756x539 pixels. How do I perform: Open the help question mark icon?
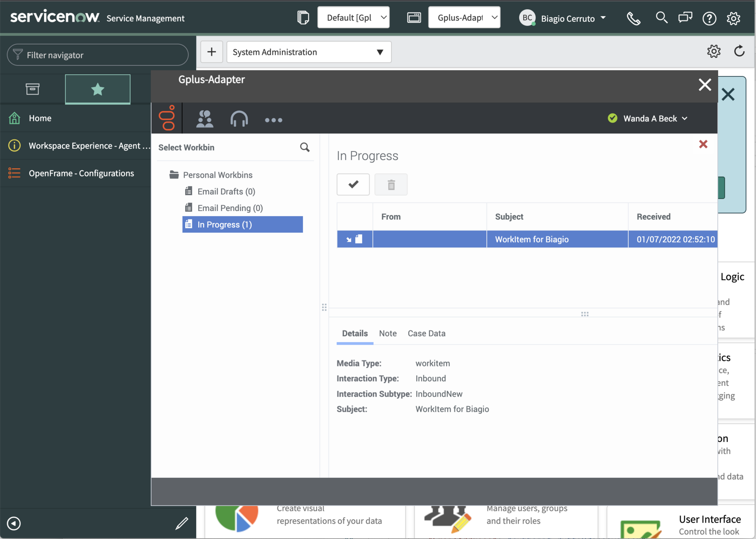tap(709, 18)
